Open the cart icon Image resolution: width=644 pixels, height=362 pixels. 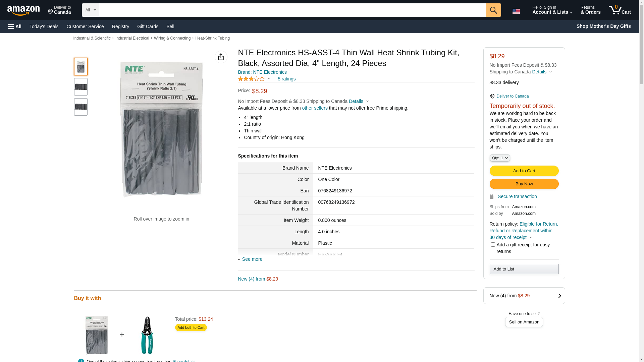click(x=620, y=10)
